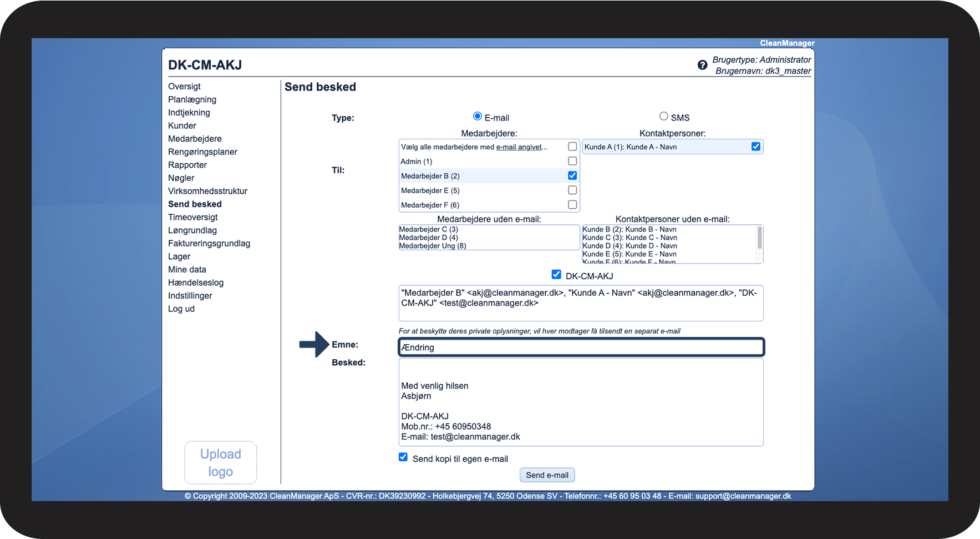Toggle the DK-CM-AKJ recipient checkbox

[556, 275]
